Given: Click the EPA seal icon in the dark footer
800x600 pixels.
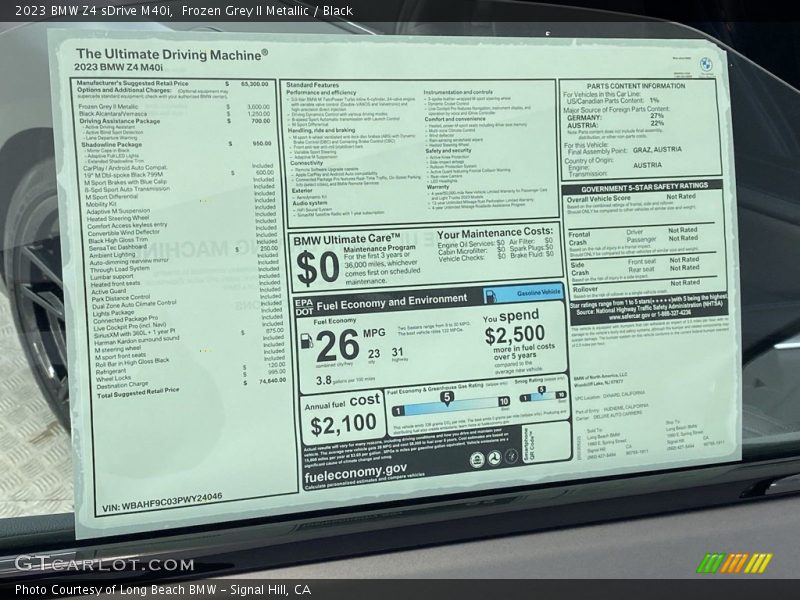Looking at the screenshot, I should pyautogui.click(x=478, y=459).
